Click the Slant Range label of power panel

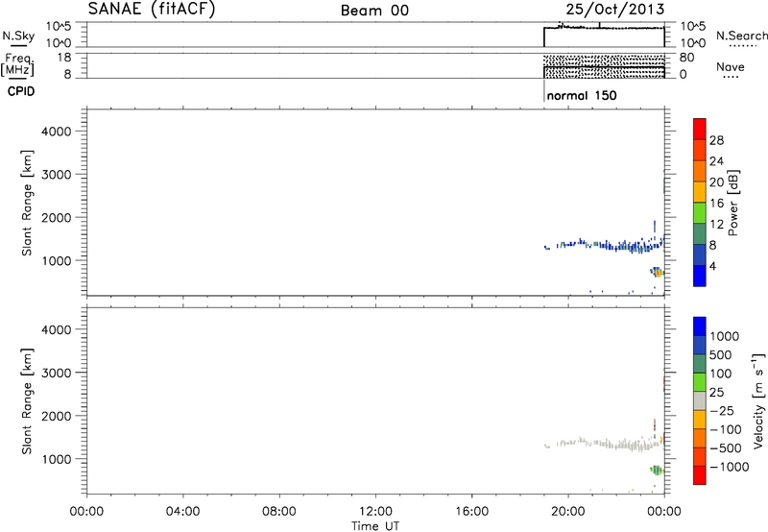[27, 203]
